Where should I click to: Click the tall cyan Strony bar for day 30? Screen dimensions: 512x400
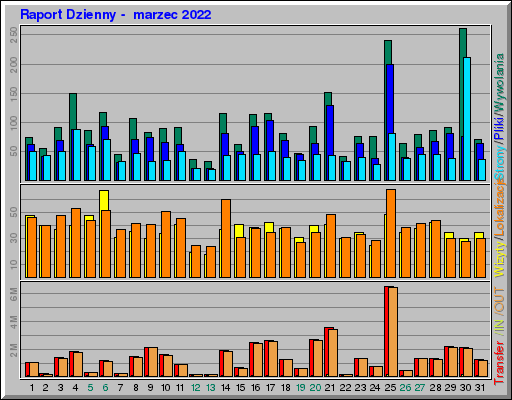point(467,119)
